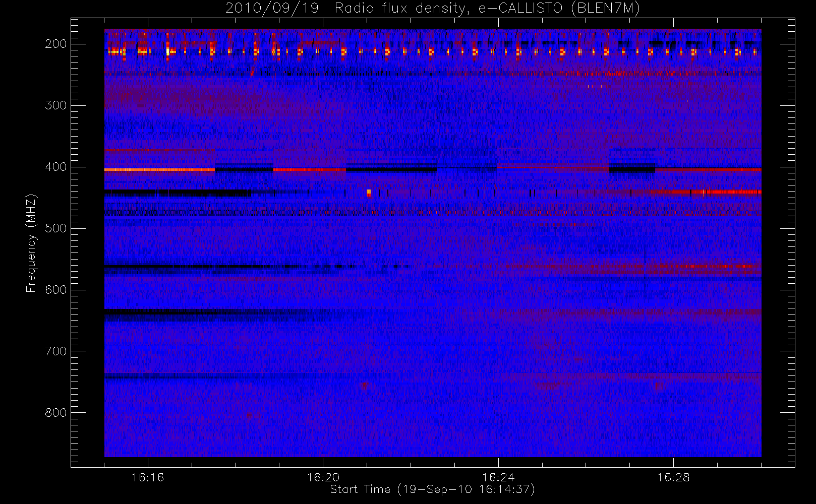Click the yellow spot near 440 MHz at 16:21
Image resolution: width=816 pixels, height=504 pixels.
click(x=369, y=192)
